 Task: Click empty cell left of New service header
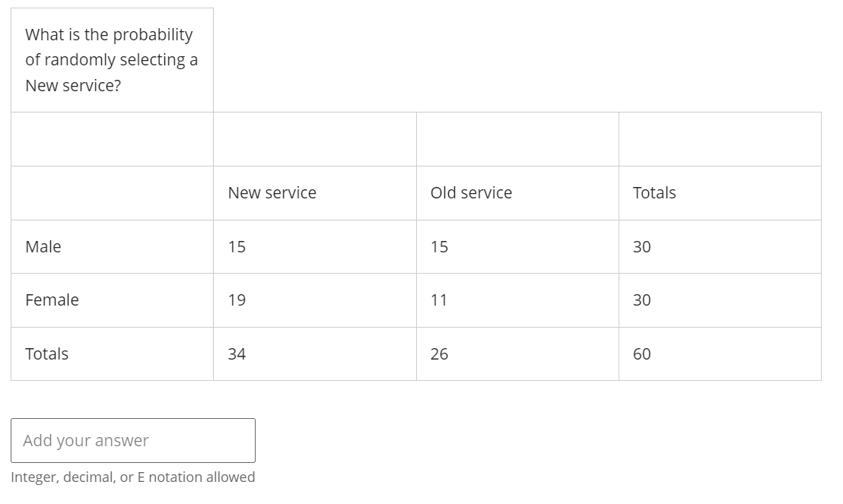tap(112, 193)
